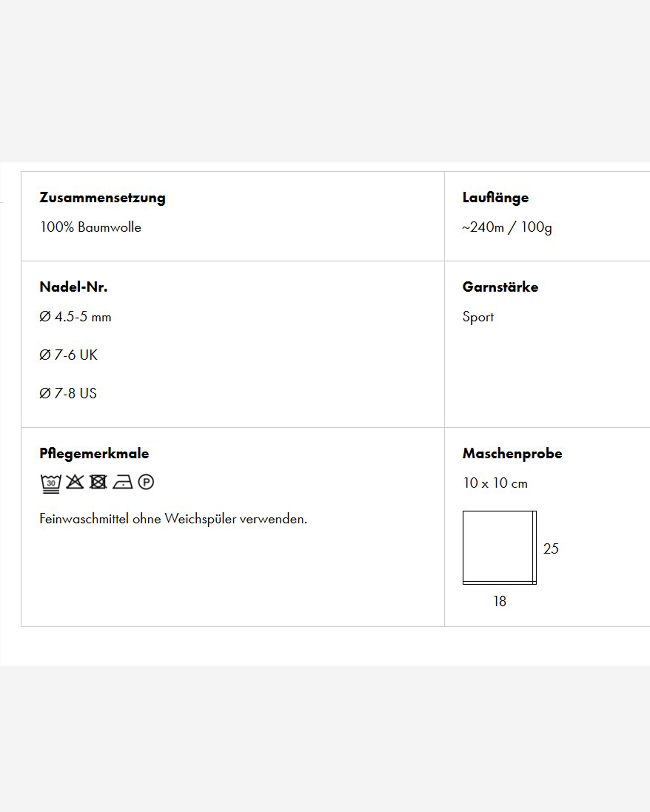Click the ~240m / 100g value
The width and height of the screenshot is (650, 812).
pos(507,227)
